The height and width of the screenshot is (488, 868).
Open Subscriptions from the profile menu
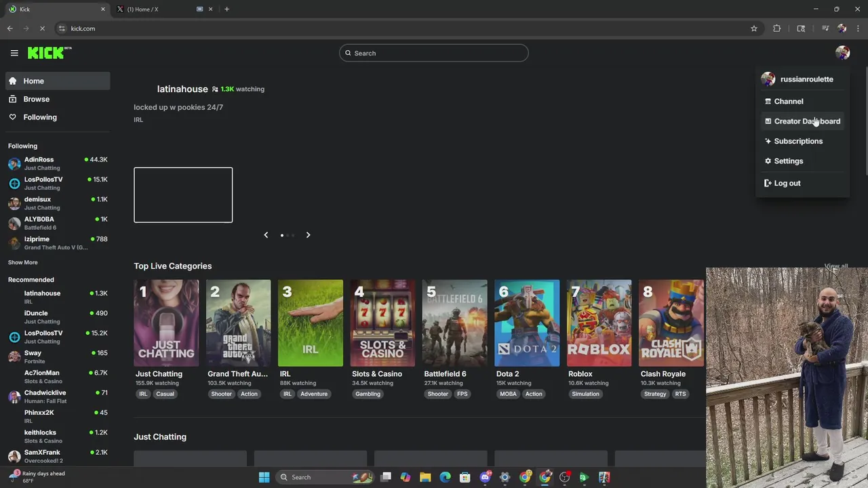[x=802, y=141]
